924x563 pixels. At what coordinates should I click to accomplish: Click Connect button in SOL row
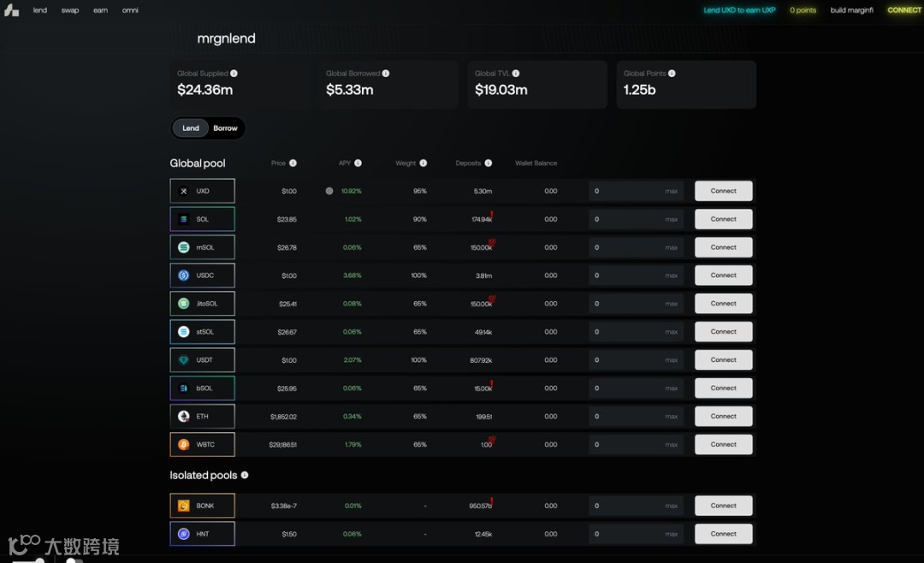coord(724,219)
